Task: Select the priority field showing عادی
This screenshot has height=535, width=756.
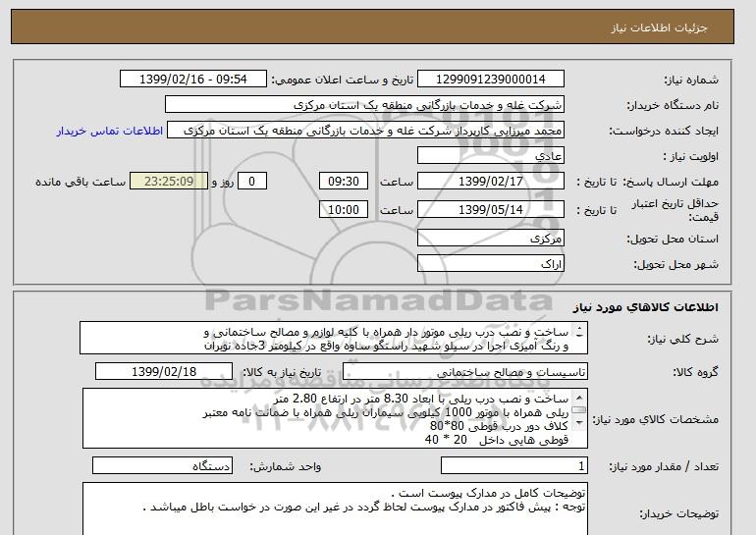Action: coord(490,156)
